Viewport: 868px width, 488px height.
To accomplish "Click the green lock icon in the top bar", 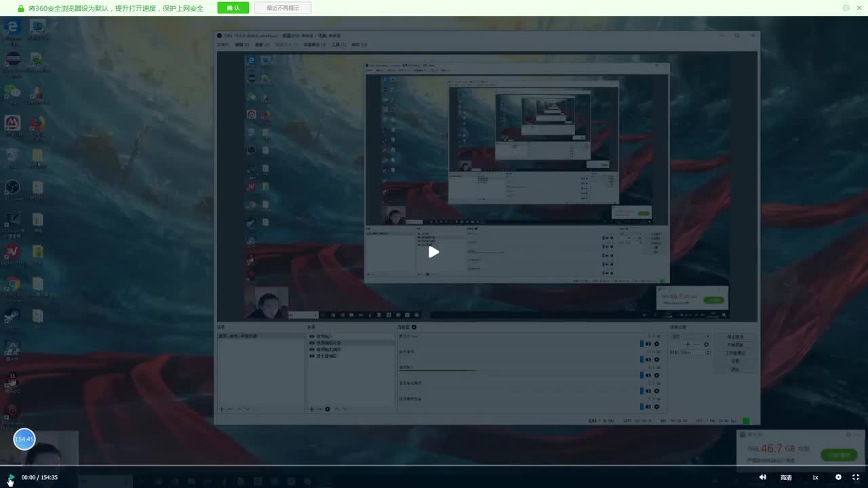I will click(21, 8).
